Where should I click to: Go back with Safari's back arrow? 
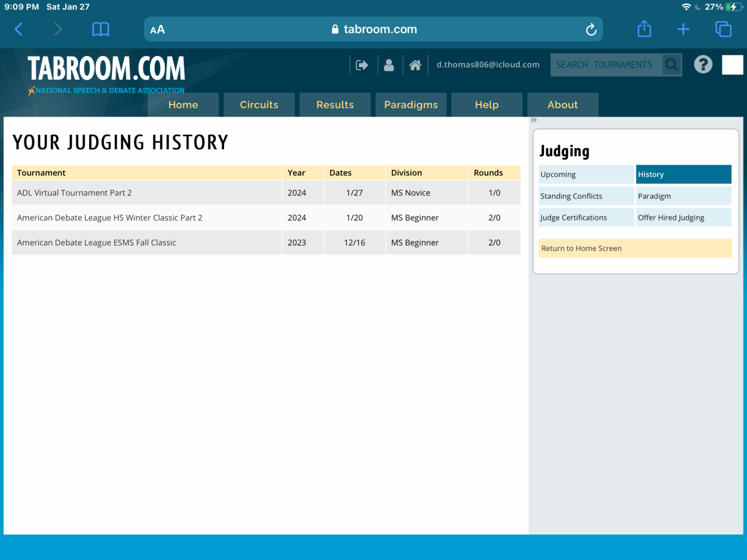(x=19, y=29)
